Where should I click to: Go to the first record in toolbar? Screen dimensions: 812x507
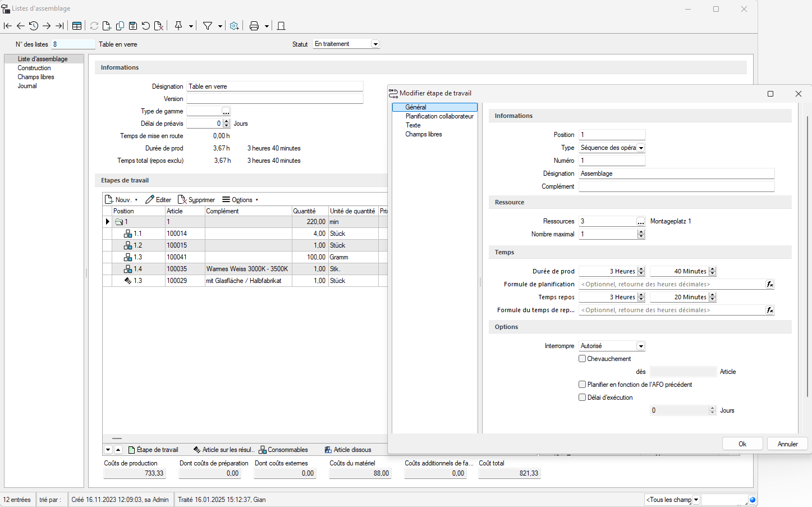tap(8, 26)
